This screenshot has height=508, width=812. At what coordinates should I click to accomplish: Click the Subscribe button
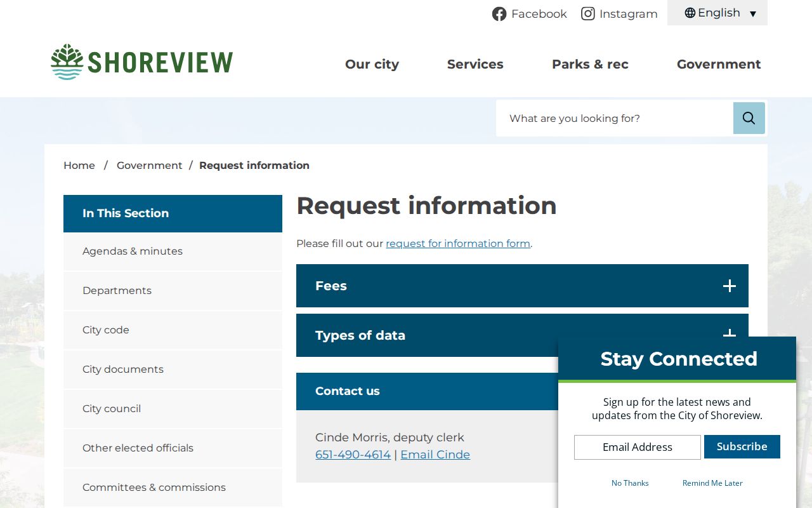tap(742, 446)
